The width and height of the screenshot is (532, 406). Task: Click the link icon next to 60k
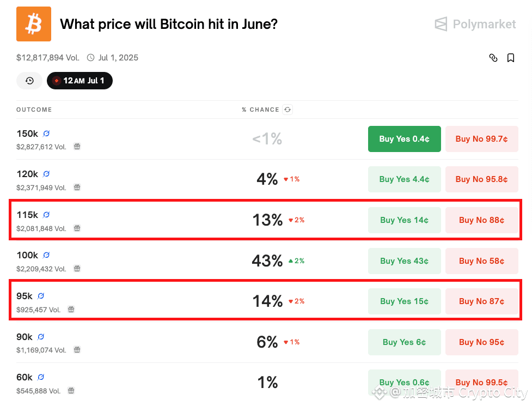(41, 377)
